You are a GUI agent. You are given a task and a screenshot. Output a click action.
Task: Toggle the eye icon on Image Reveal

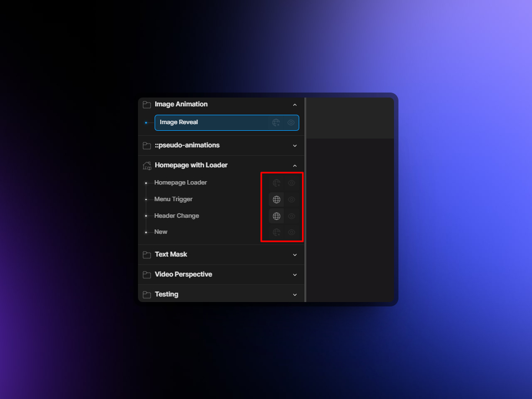pos(291,122)
